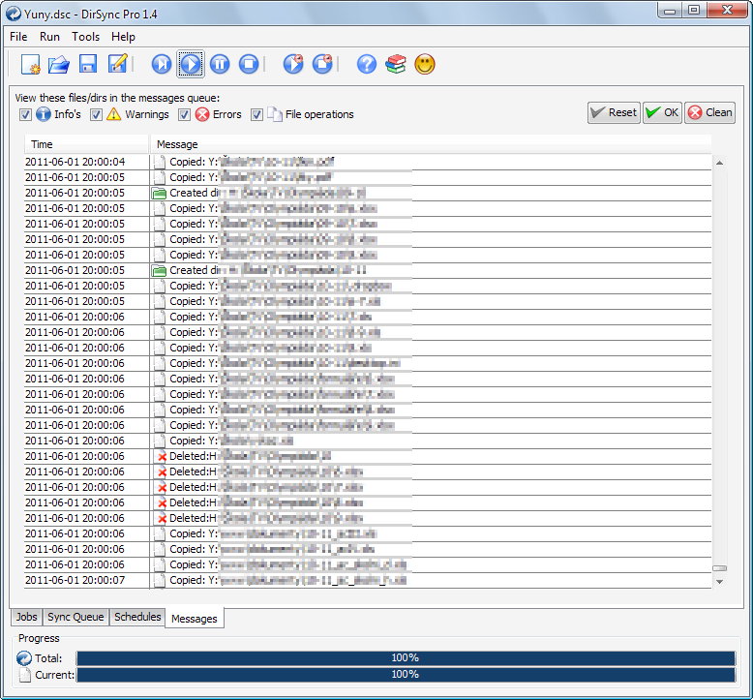Switch to the Schedules tab
The width and height of the screenshot is (753, 700).
137,617
